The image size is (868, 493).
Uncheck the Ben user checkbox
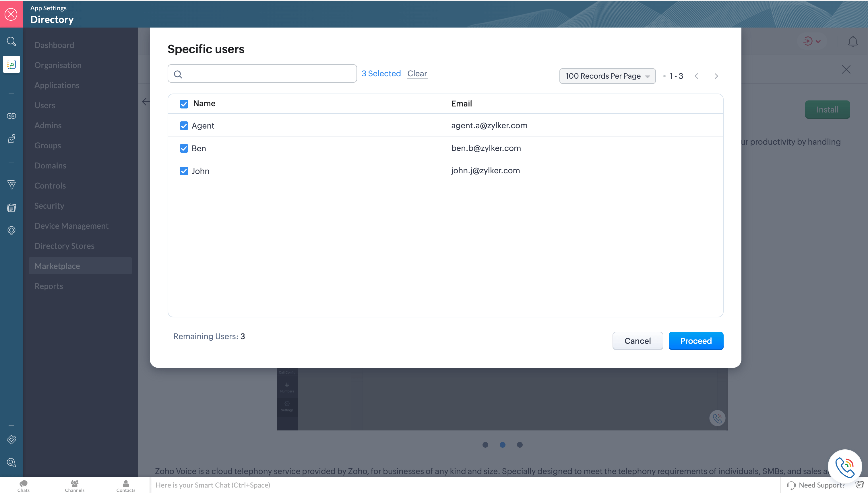[x=183, y=148]
